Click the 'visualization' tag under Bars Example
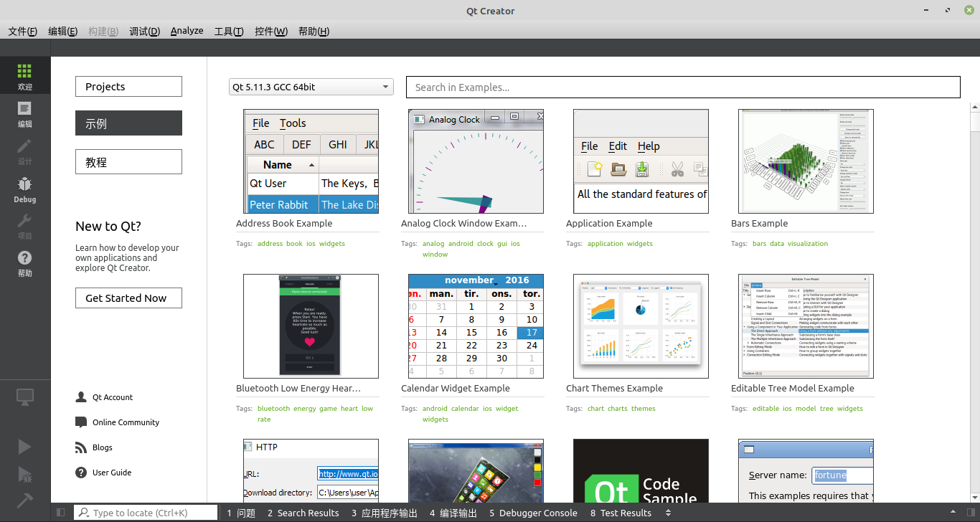Image resolution: width=980 pixels, height=522 pixels. pos(808,244)
